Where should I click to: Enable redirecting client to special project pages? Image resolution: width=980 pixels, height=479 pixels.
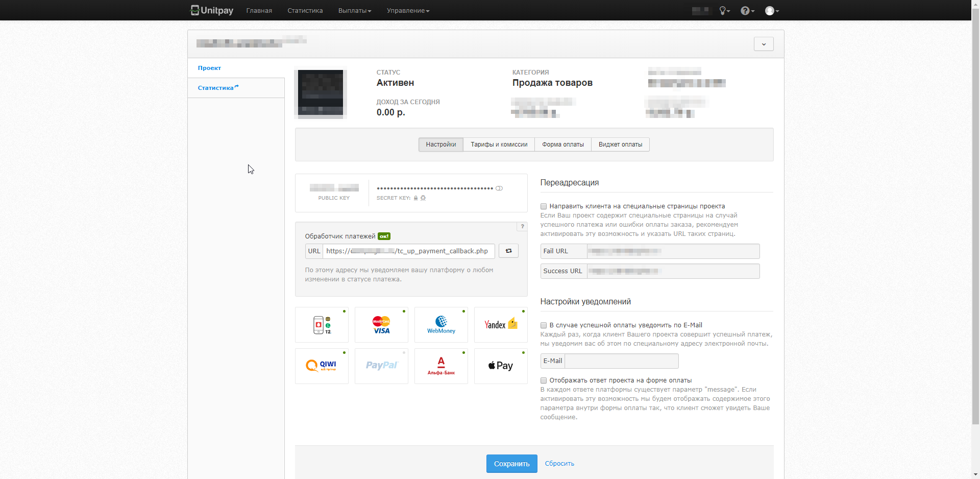tap(544, 206)
